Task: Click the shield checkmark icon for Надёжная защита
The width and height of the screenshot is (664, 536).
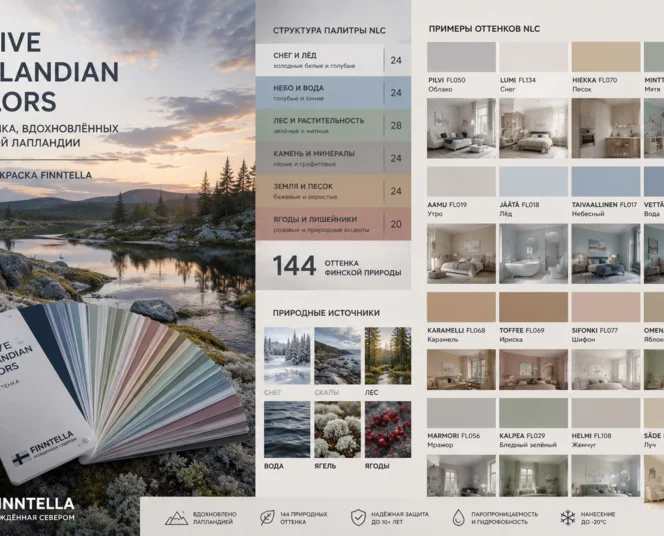Action: (358, 517)
